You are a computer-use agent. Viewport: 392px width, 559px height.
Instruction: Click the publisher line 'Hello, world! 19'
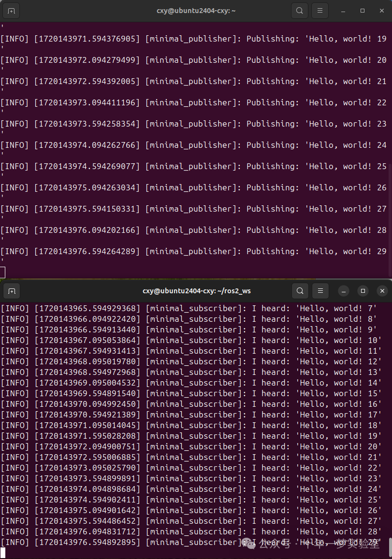point(193,39)
